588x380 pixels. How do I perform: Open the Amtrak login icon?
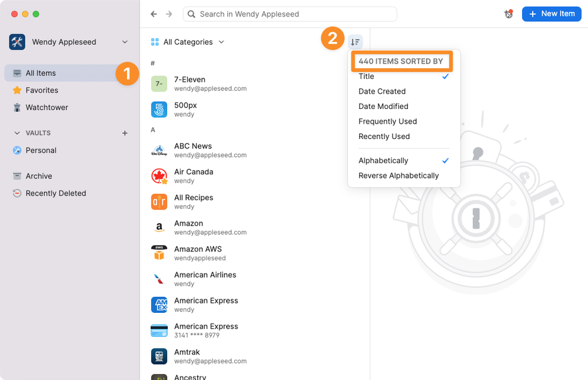[x=159, y=356]
